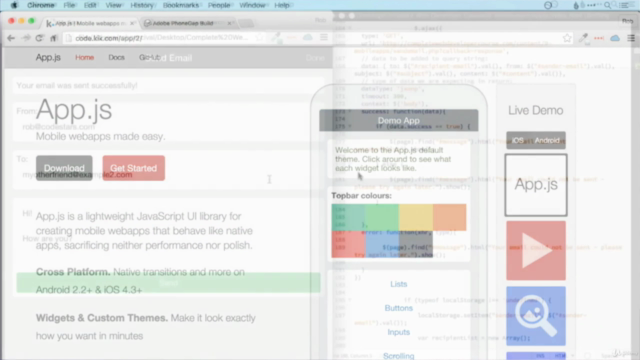640x360 pixels.
Task: Close the Adobe PhoneGap Build tab
Action: 229,23
